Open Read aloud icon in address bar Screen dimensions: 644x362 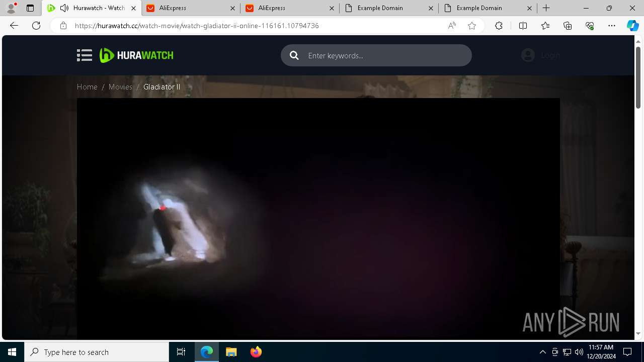[x=452, y=26]
